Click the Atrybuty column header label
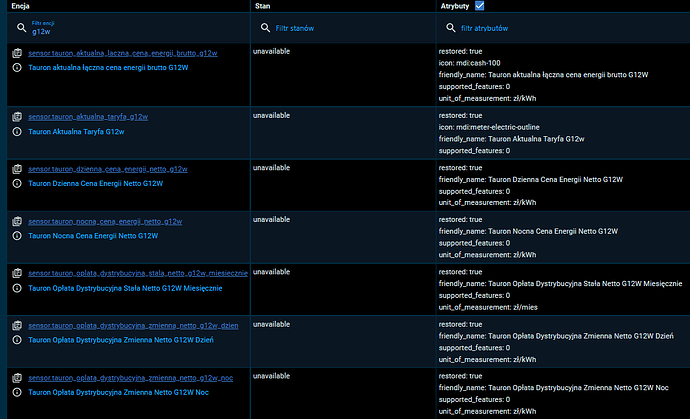Image resolution: width=690 pixels, height=419 pixels. (x=455, y=6)
